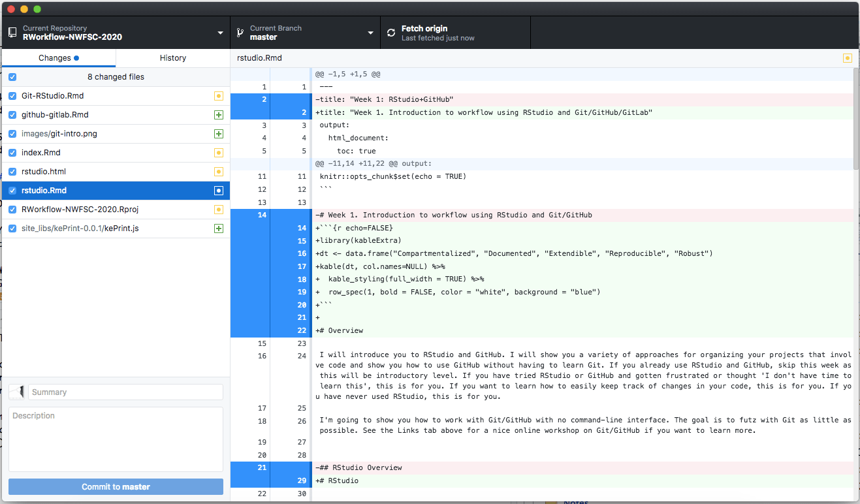The height and width of the screenshot is (504, 860).
Task: Select the github-gitlab.Rmd file row
Action: coord(116,115)
